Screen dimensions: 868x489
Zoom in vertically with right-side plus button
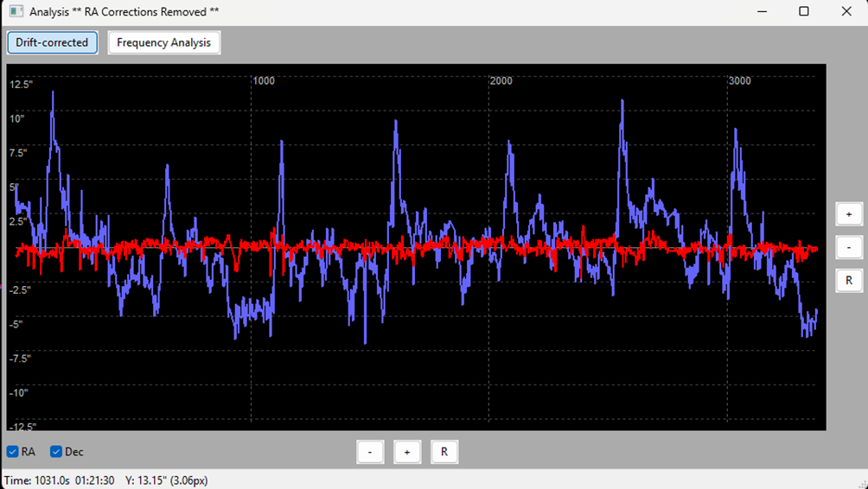[x=849, y=214]
